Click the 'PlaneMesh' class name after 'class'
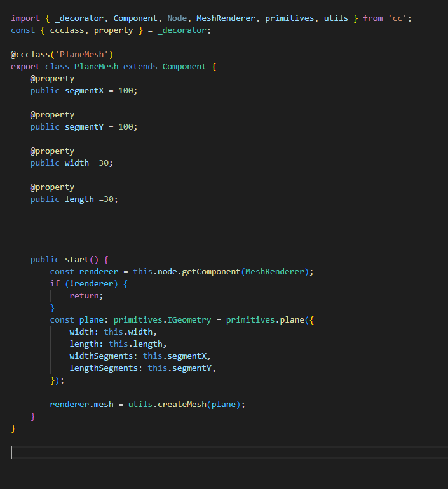Screen dimensions: 448x489 (x=97, y=67)
